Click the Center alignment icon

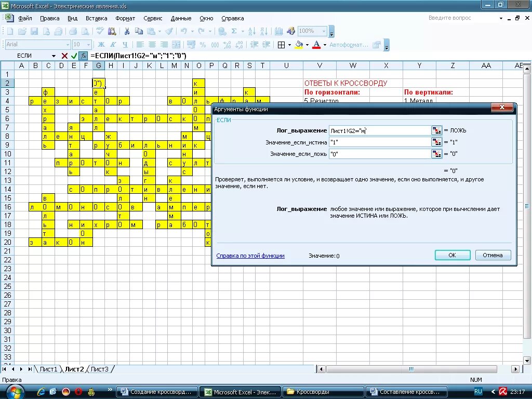(x=152, y=45)
